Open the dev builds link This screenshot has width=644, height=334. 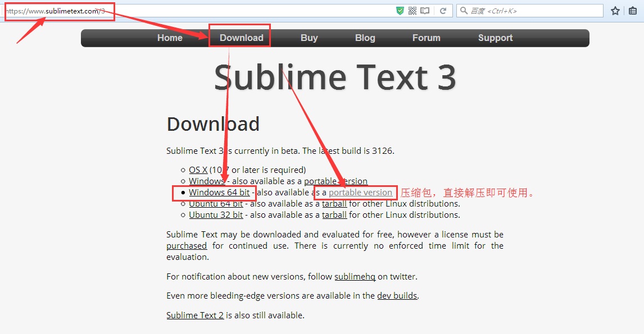[397, 296]
